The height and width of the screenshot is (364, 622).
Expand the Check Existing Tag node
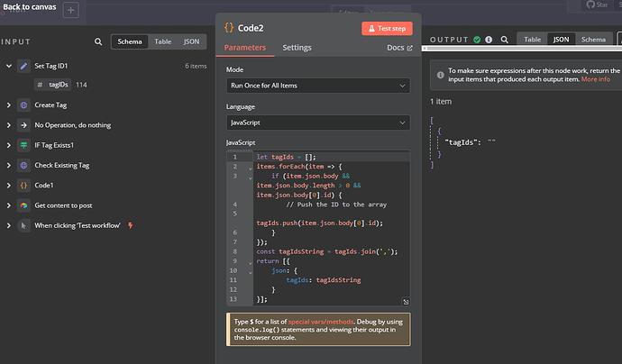9,166
